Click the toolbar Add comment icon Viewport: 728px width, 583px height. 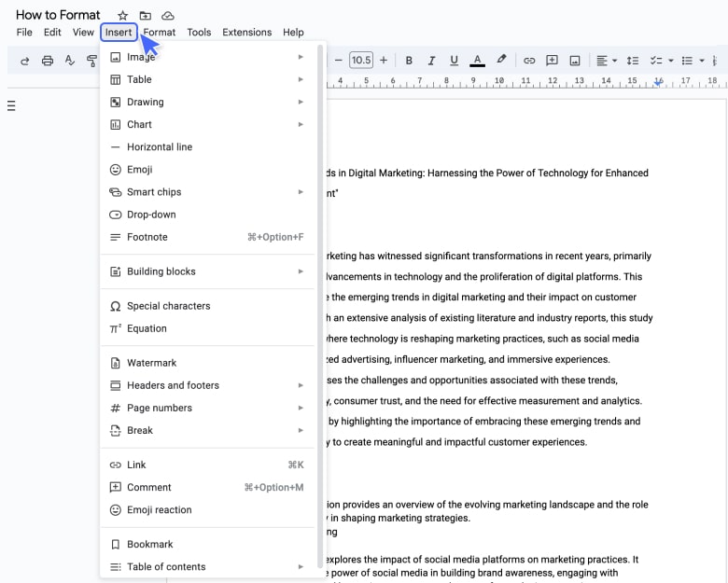(x=552, y=61)
